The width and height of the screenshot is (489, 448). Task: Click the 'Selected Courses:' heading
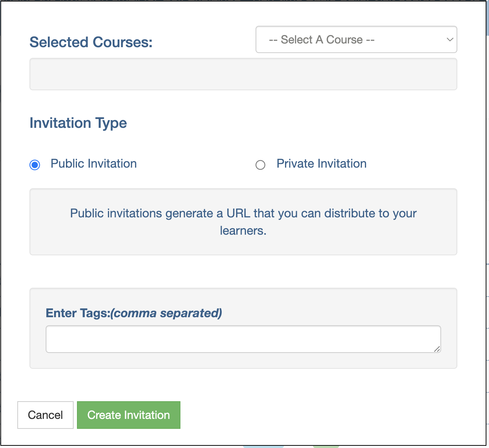point(91,42)
